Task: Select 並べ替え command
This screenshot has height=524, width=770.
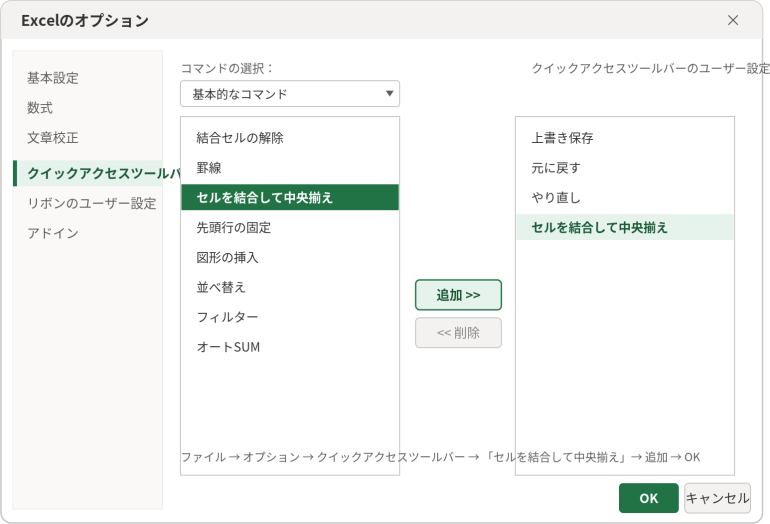Action: coord(290,287)
